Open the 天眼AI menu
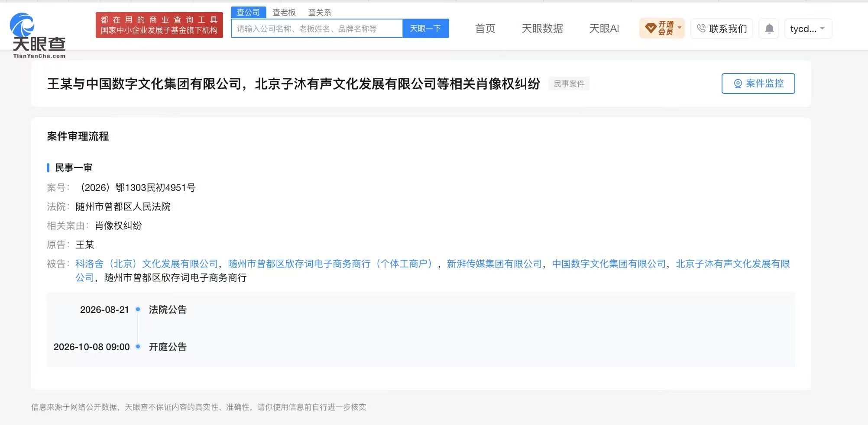The image size is (868, 425). pos(604,29)
